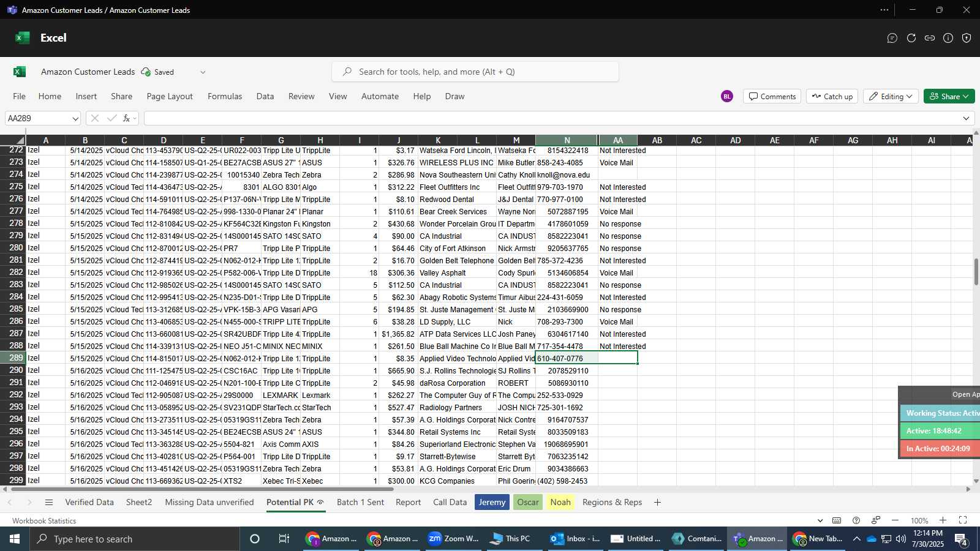Image resolution: width=980 pixels, height=551 pixels.
Task: Expand the formula bar chevron
Action: click(966, 118)
